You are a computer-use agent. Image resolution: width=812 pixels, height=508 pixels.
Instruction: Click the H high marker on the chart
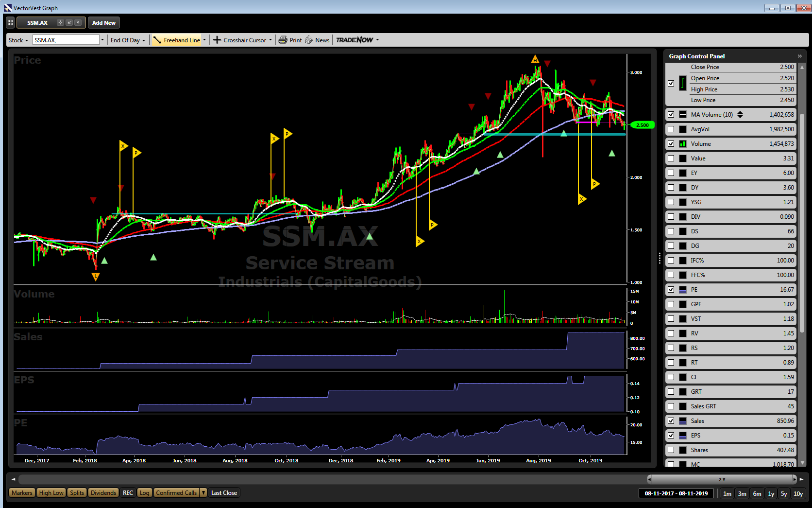(535, 60)
